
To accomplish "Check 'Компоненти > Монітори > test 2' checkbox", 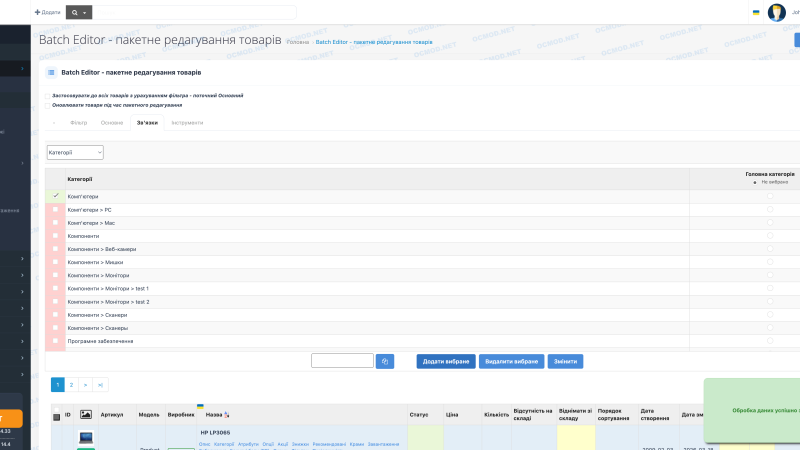I will (56, 302).
